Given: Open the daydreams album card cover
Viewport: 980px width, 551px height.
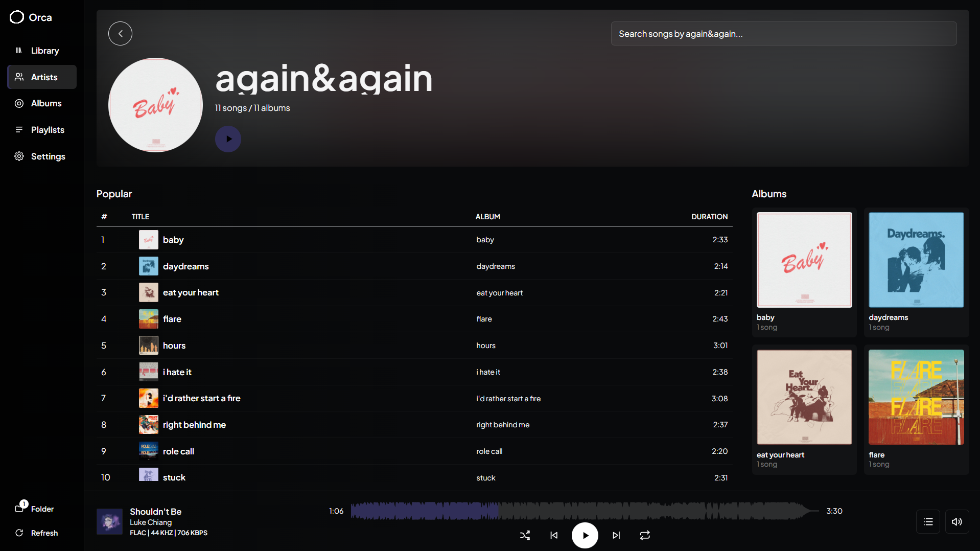Looking at the screenshot, I should click(916, 260).
